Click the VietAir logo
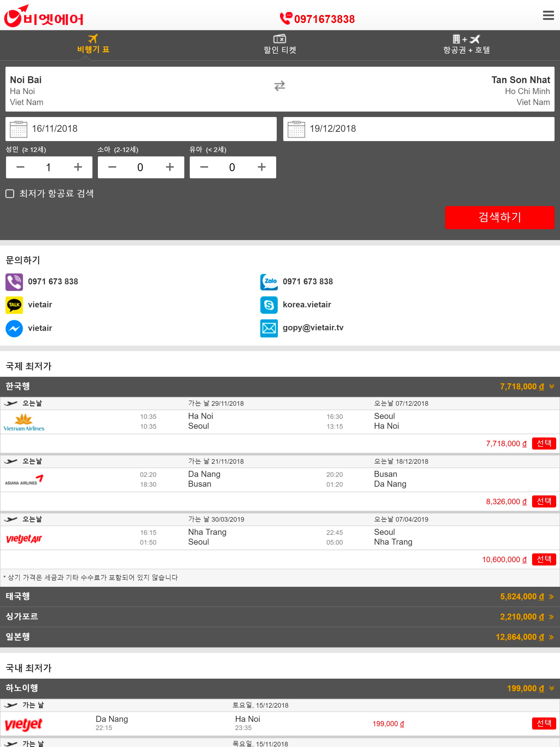The width and height of the screenshot is (560, 747). [43, 16]
